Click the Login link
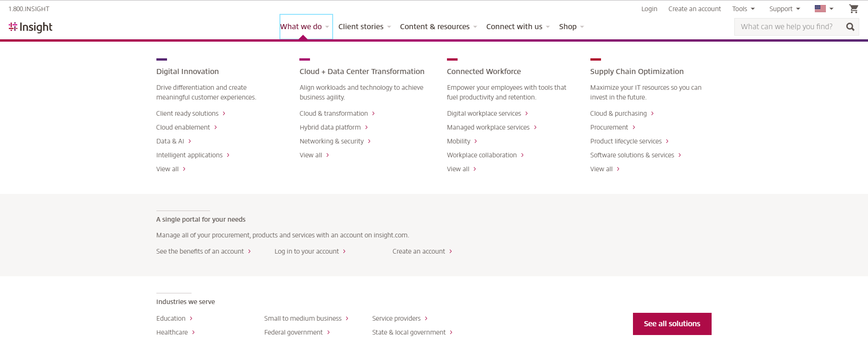This screenshot has width=868, height=354. pyautogui.click(x=649, y=9)
